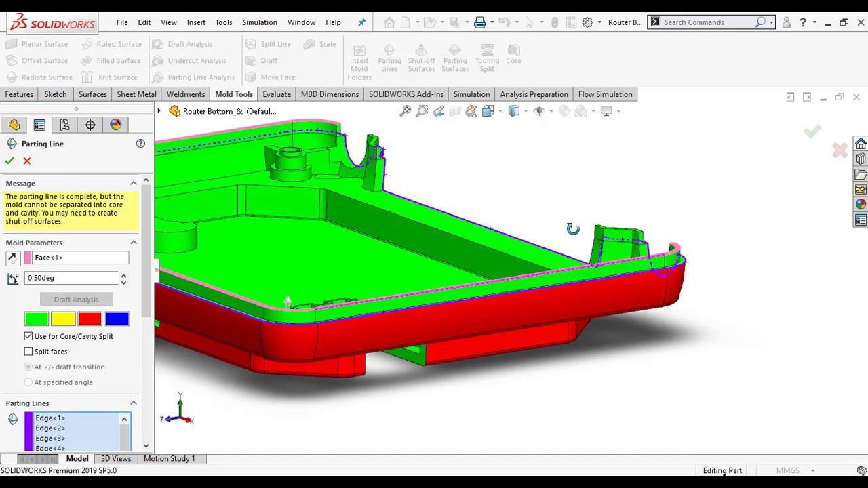This screenshot has height=488, width=868.
Task: Open the SOLIDWORKS Resources home icon
Action: tap(861, 144)
